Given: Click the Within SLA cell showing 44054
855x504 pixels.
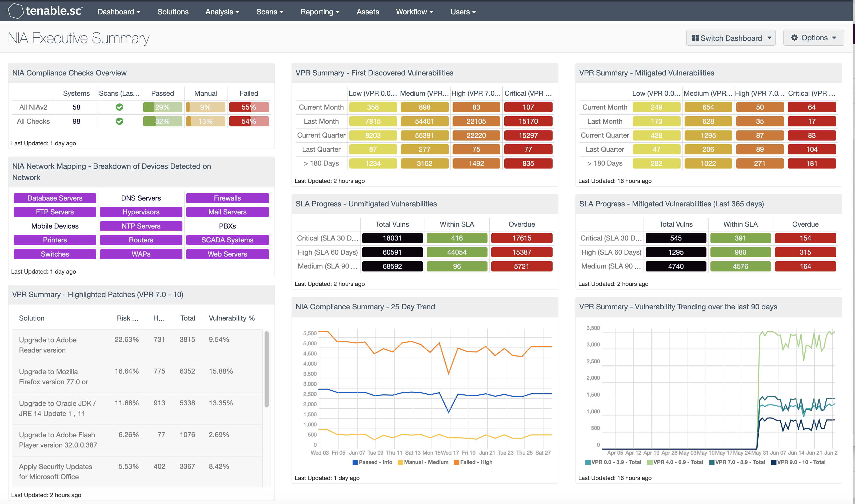Looking at the screenshot, I should (x=457, y=252).
